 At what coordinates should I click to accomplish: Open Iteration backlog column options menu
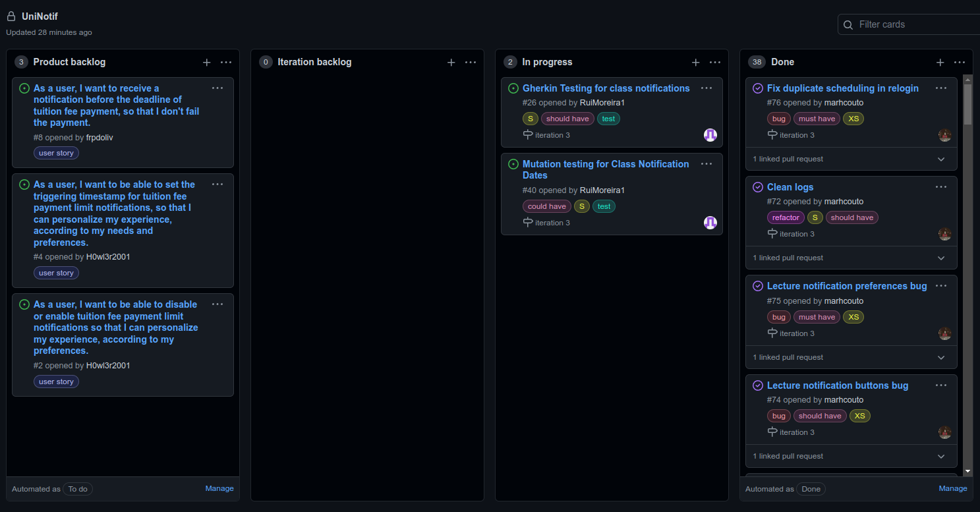coord(471,62)
